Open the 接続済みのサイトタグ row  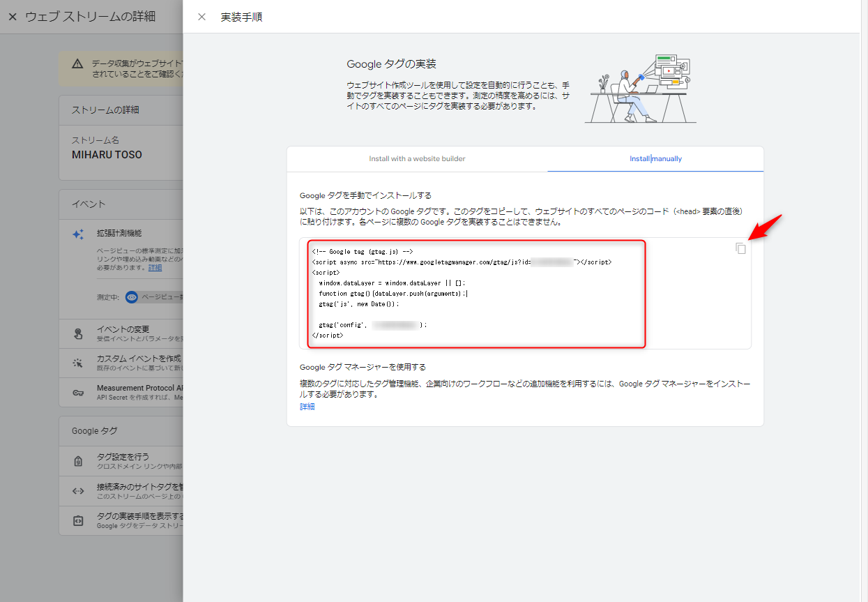(121, 491)
